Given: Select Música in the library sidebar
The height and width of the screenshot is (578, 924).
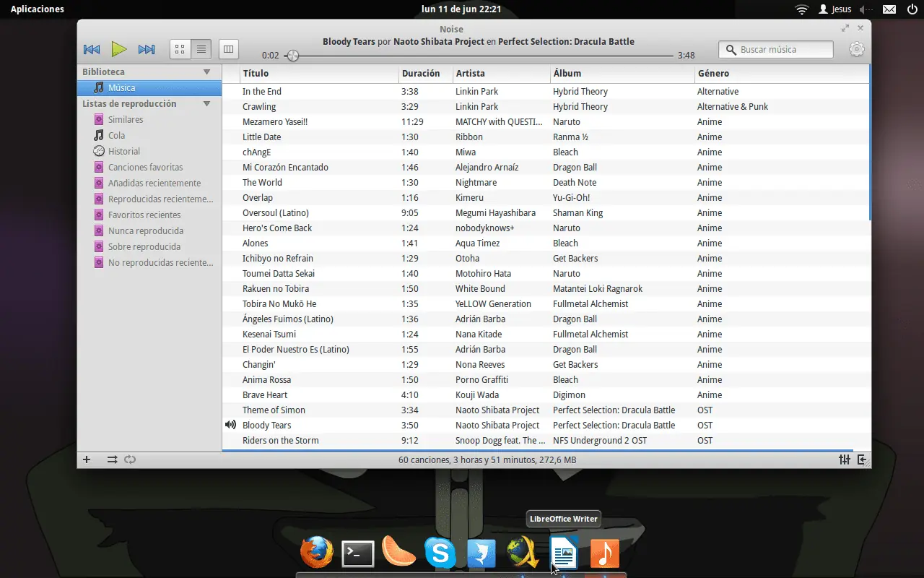Looking at the screenshot, I should pos(149,87).
